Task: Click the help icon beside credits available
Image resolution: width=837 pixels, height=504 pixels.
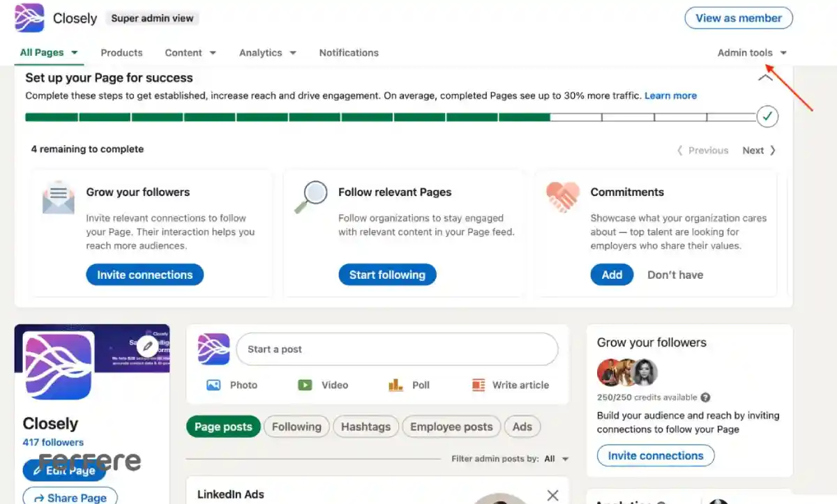Action: pos(706,397)
